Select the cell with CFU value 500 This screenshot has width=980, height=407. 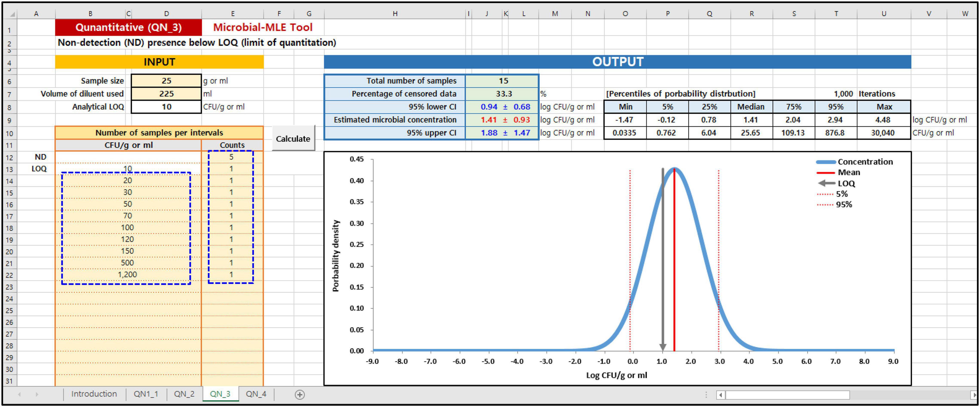point(128,262)
